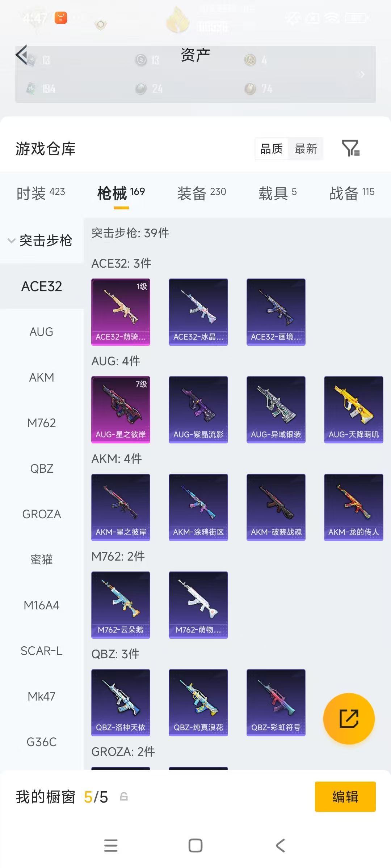This screenshot has width=391, height=868.
Task: Open the 载具 5 tab
Action: pos(278,193)
